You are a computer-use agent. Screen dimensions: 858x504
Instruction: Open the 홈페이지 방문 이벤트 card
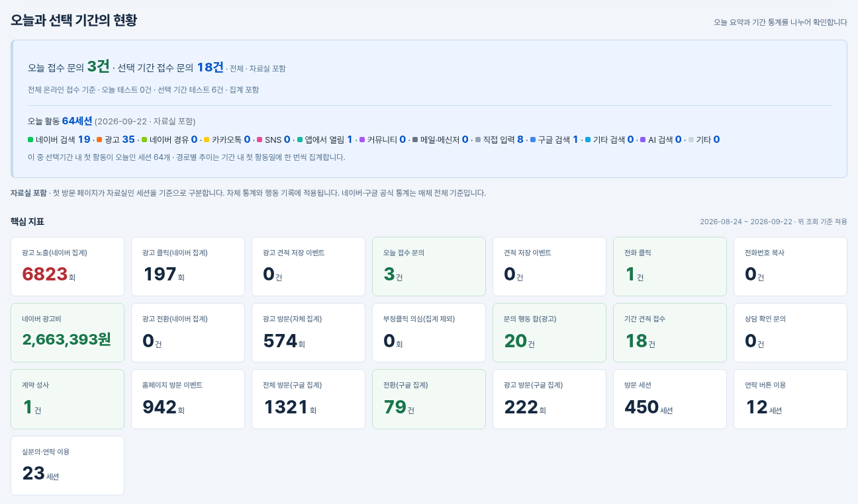click(x=188, y=399)
